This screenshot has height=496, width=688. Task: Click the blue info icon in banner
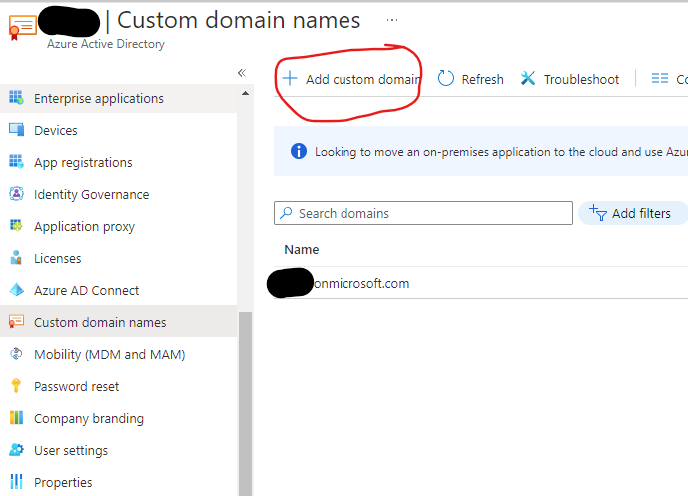pyautogui.click(x=299, y=151)
